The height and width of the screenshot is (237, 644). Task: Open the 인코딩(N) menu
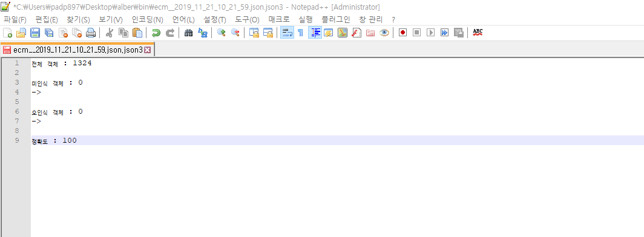point(148,20)
